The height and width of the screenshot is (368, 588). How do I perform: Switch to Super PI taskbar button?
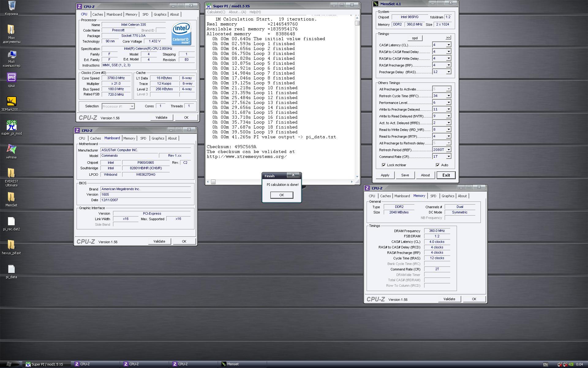(x=47, y=364)
